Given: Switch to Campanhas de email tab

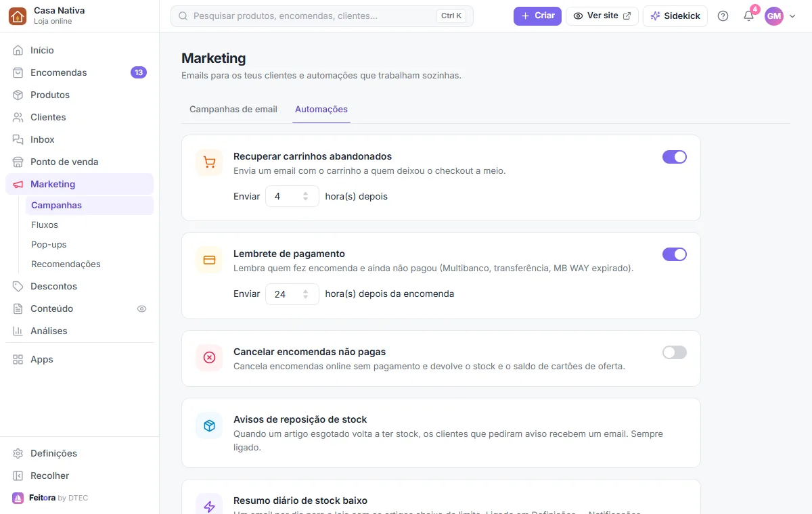Looking at the screenshot, I should click(233, 109).
